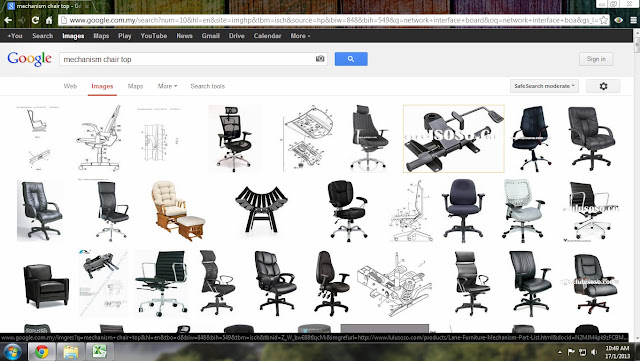Viewport: 640px width, 361px height.
Task: Bookmark page with the star icon
Action: pos(604,20)
